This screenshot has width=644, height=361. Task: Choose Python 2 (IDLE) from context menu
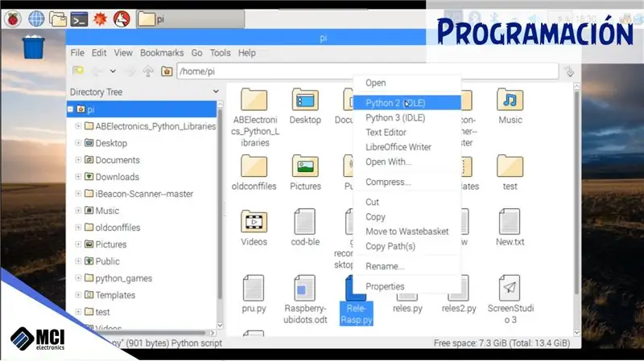407,103
